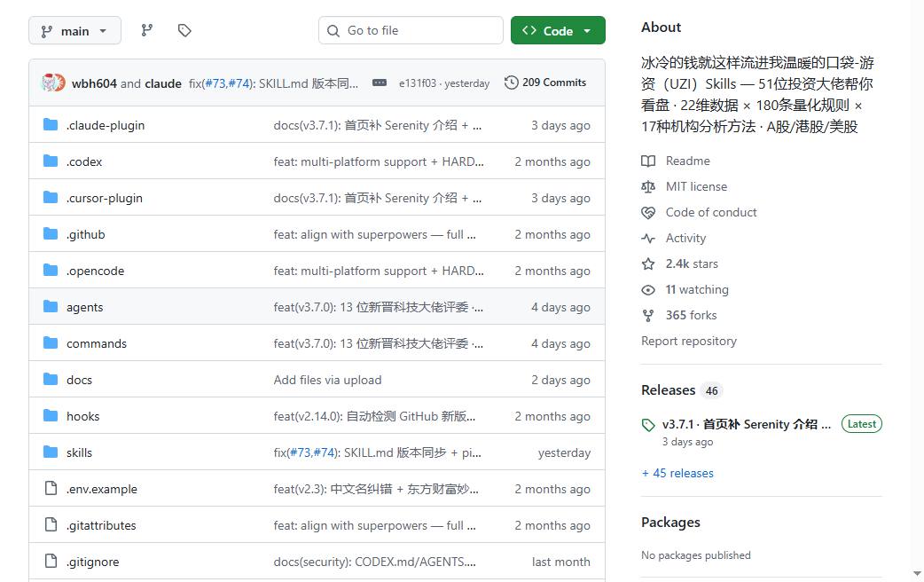Click the page scrollbar down arrow
Image resolution: width=924 pixels, height=582 pixels.
click(x=917, y=573)
